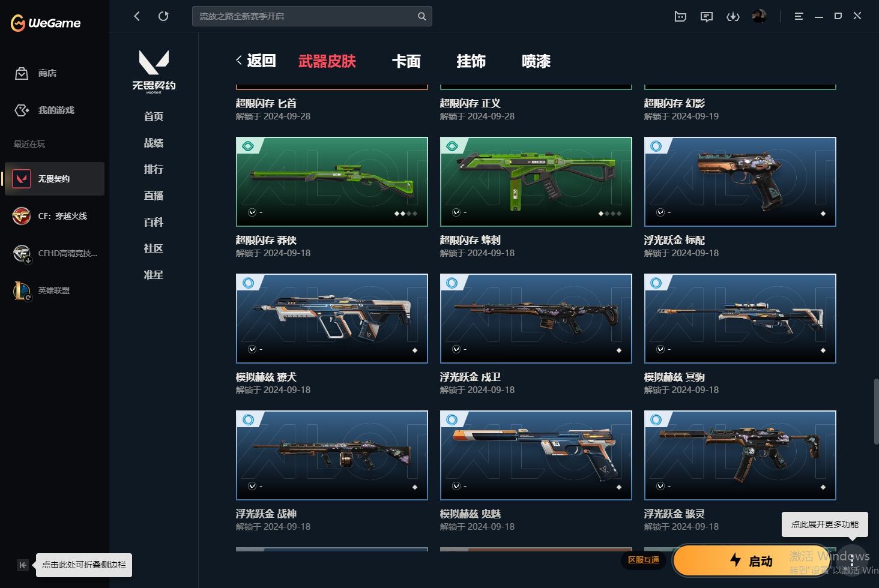Click the 区服互通 label button
The width and height of the screenshot is (879, 588).
coord(644,560)
